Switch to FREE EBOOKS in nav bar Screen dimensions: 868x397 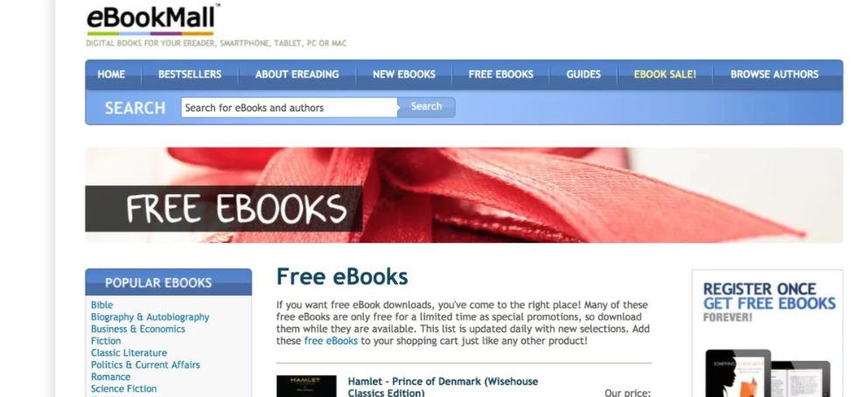pos(501,74)
